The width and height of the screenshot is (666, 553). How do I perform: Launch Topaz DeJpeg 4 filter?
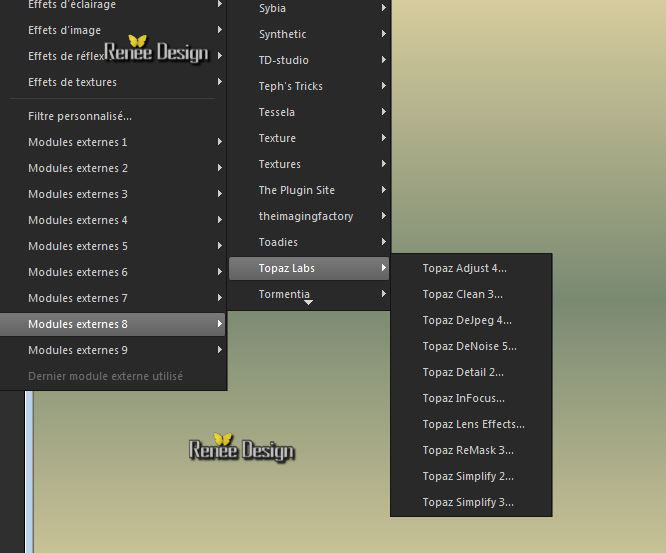471,320
